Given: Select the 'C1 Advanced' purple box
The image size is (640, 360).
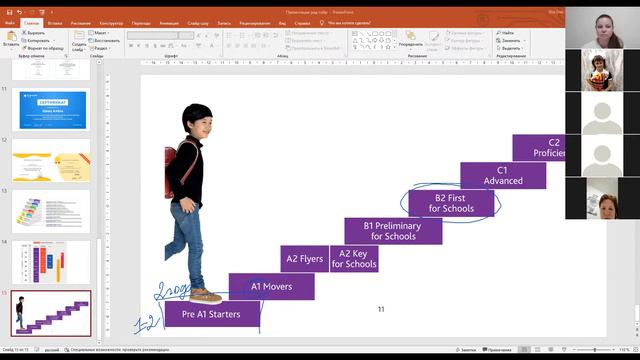Looking at the screenshot, I should tap(503, 176).
